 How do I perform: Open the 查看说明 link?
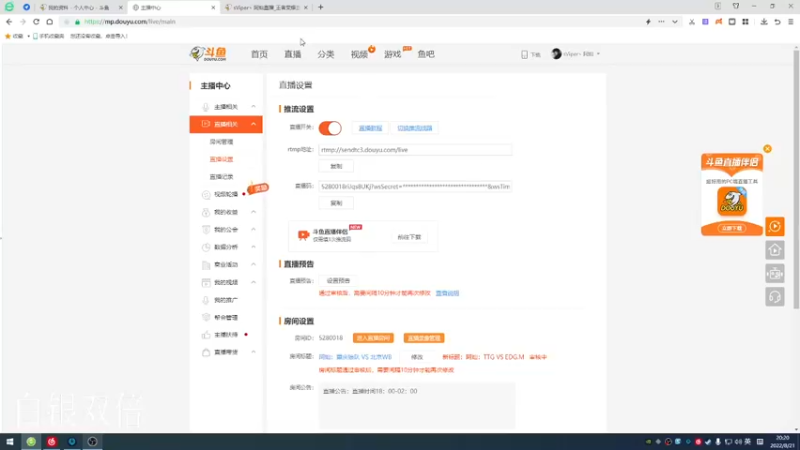447,293
